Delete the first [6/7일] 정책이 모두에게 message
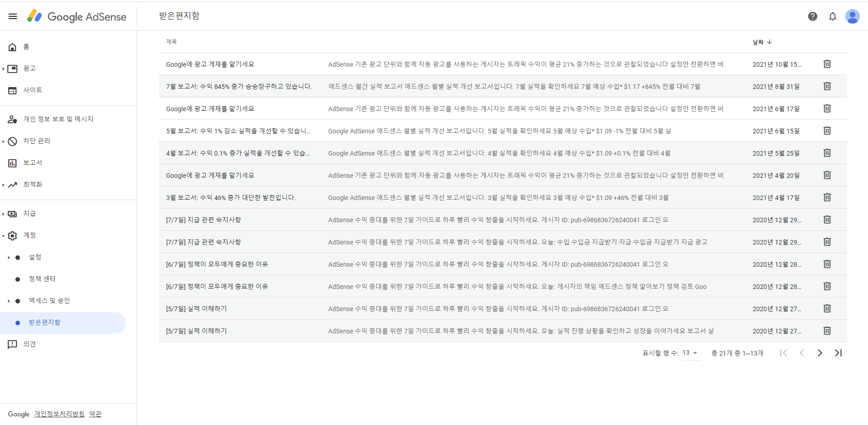 827,264
